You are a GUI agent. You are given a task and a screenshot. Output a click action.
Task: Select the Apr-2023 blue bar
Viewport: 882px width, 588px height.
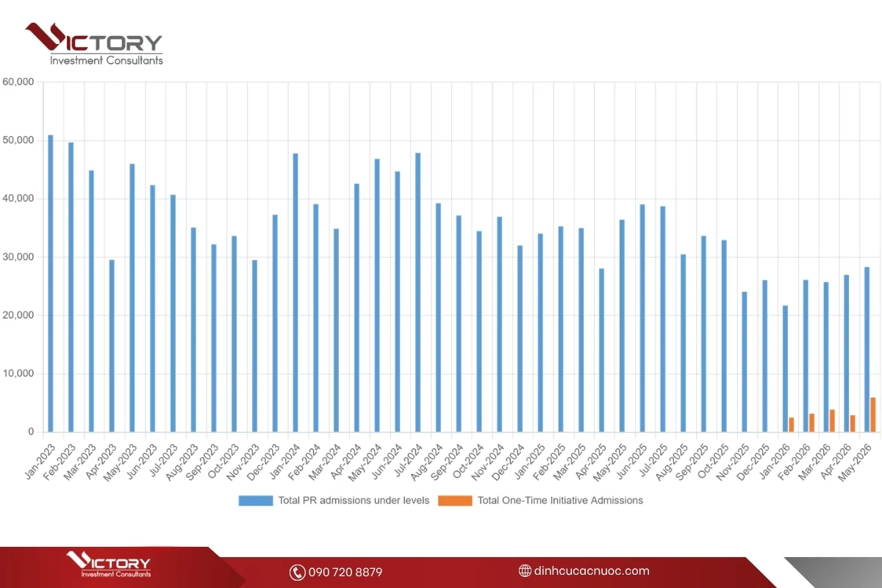point(112,346)
